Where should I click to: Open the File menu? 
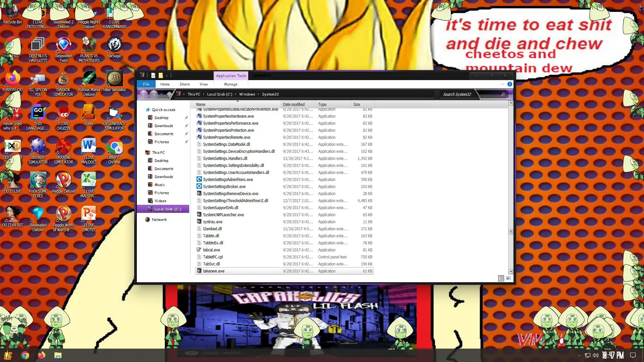click(146, 84)
